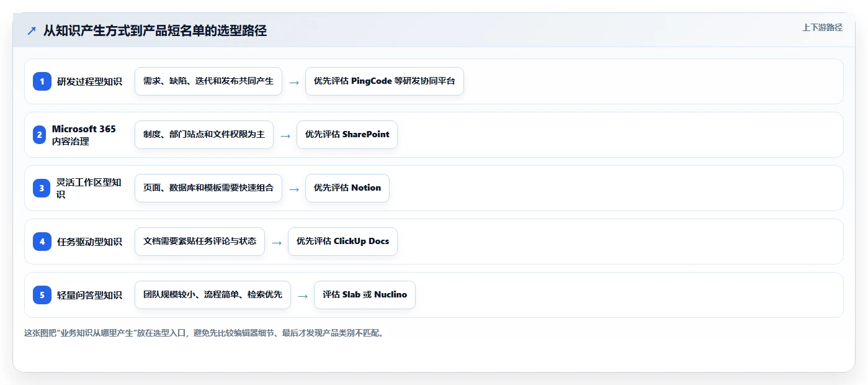The image size is (868, 385).
Task: Click the 需求、缺陷、迭代和发布共同产生 box
Action: 208,81
